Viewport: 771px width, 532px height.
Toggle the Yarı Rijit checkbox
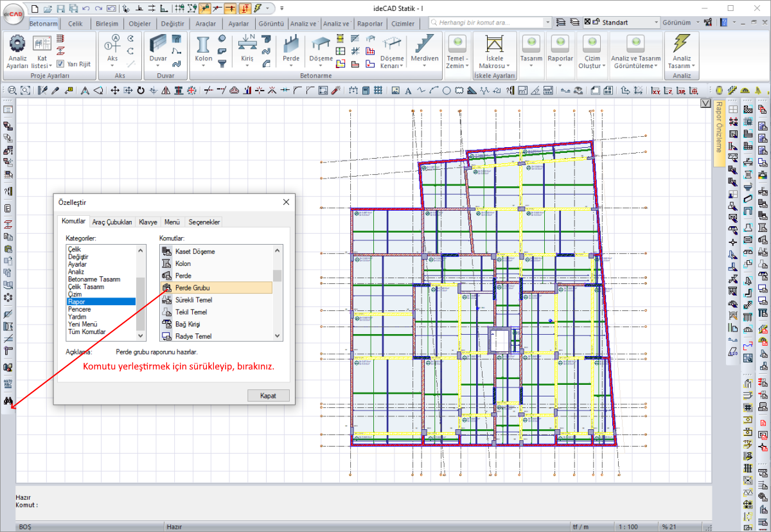60,64
